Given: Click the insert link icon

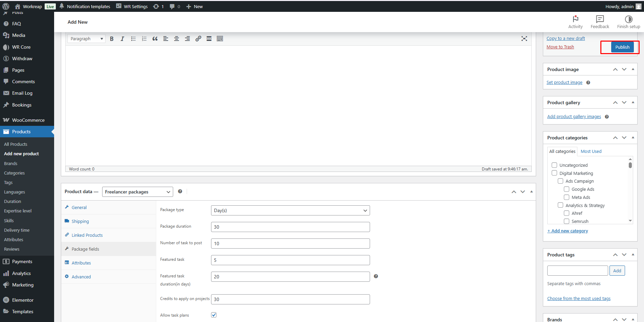Looking at the screenshot, I should point(198,39).
